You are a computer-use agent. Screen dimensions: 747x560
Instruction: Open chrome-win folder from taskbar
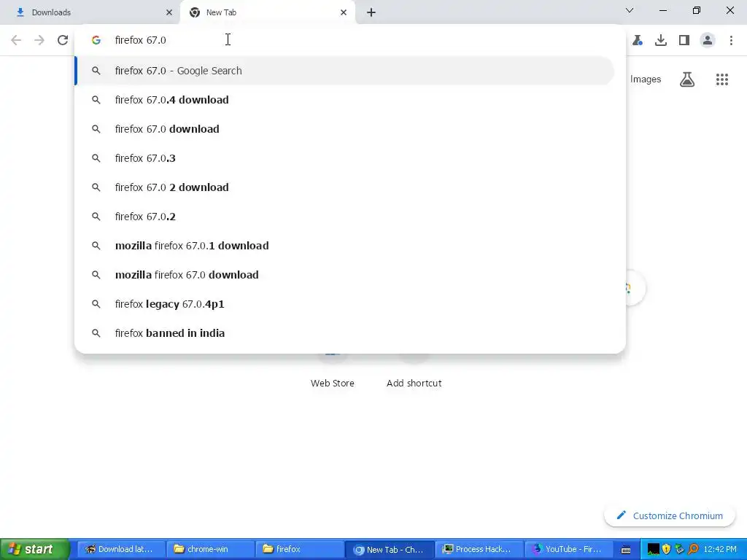tap(210, 549)
